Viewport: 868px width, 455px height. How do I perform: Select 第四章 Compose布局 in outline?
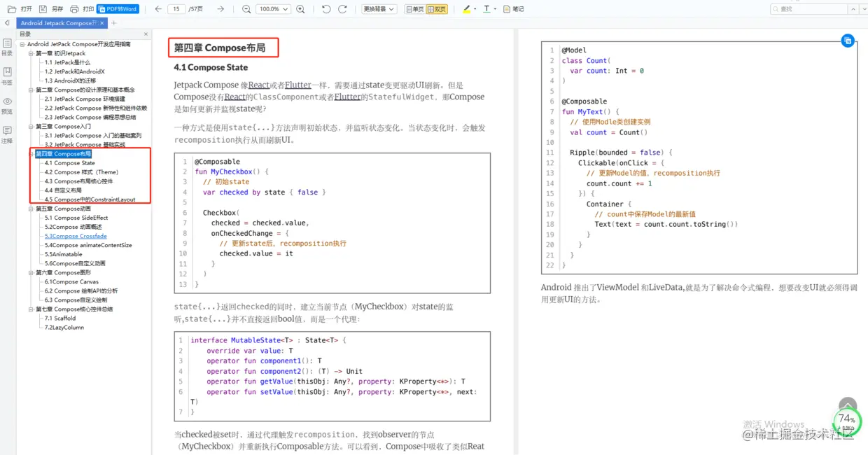tap(64, 154)
